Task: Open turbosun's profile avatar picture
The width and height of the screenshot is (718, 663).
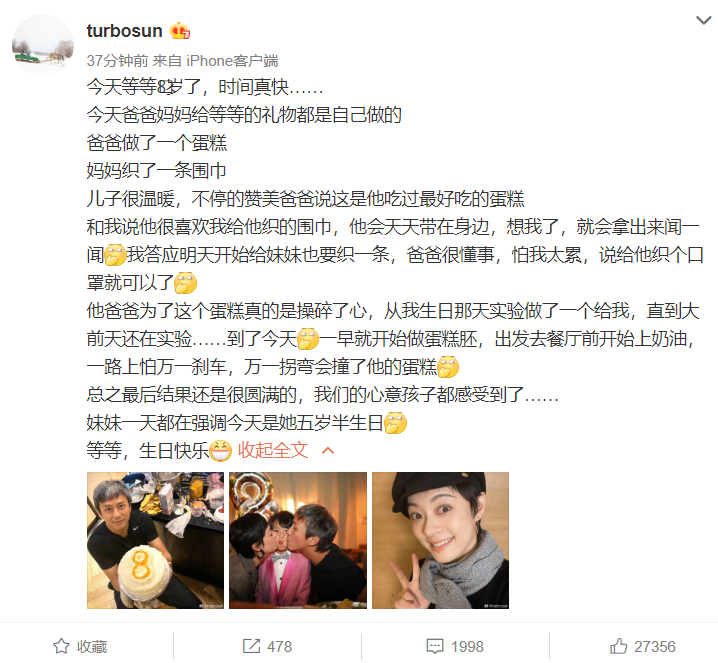Action: click(x=43, y=44)
